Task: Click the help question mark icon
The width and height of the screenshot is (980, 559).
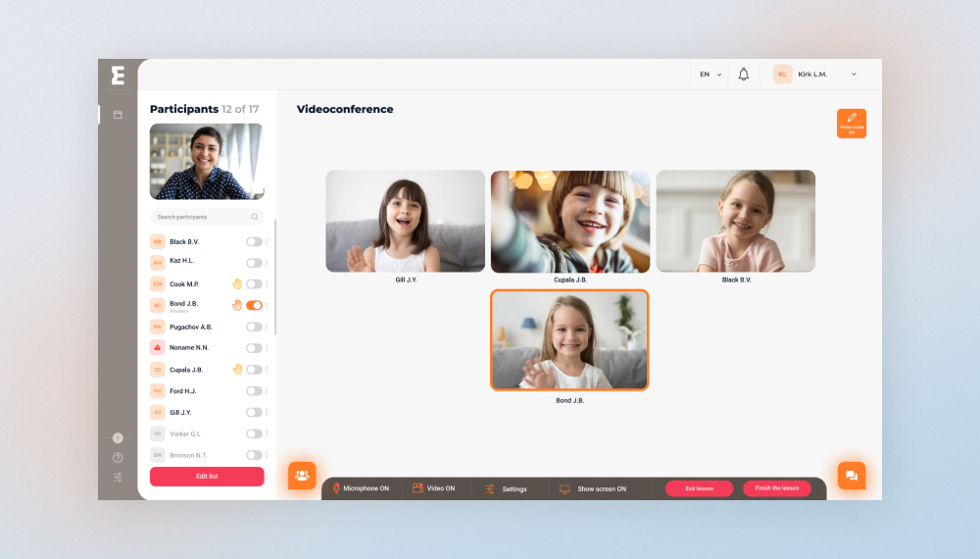Action: pyautogui.click(x=118, y=458)
